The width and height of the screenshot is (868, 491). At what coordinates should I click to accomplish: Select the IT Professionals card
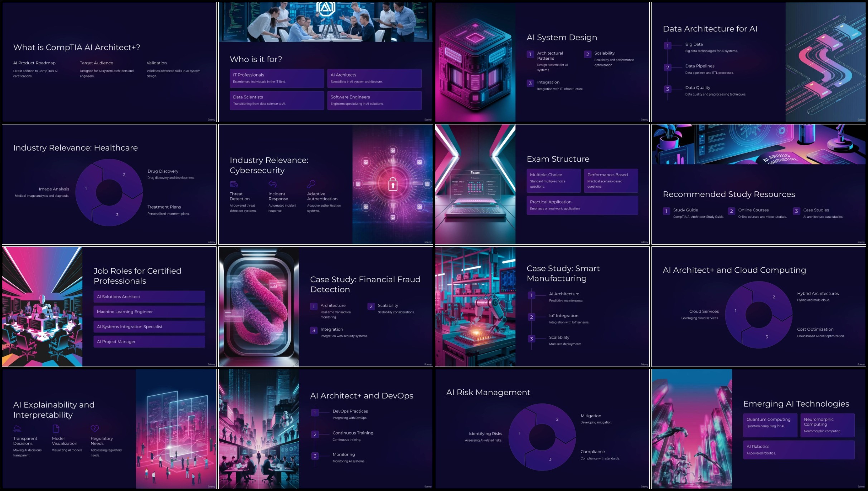pos(277,78)
